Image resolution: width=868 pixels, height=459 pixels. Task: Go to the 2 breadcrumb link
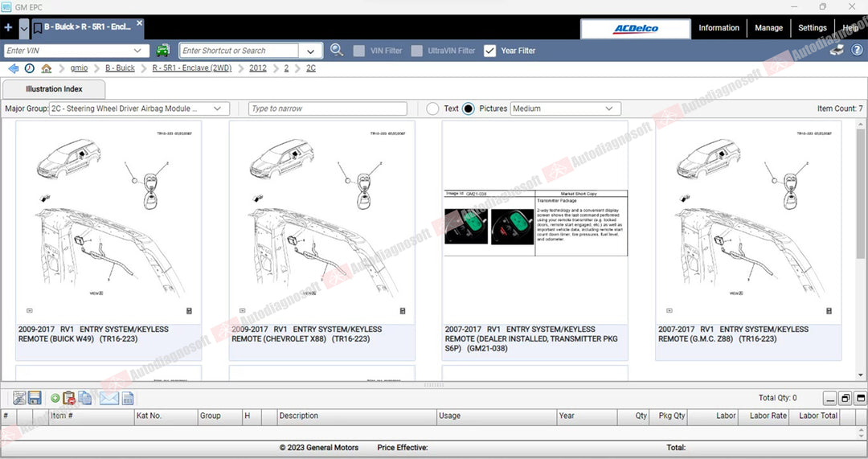point(286,68)
